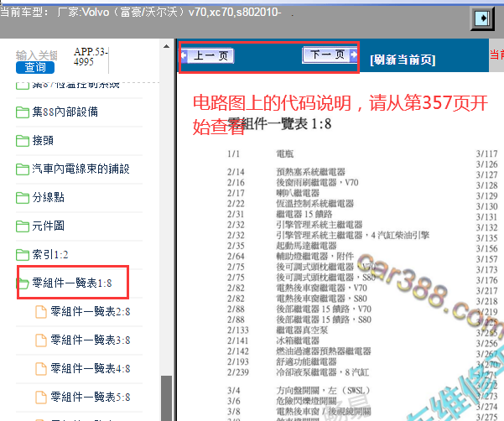Select 汽車內電線束的鋪設 tree item
Image resolution: width=504 pixels, height=421 pixels.
[x=81, y=169]
